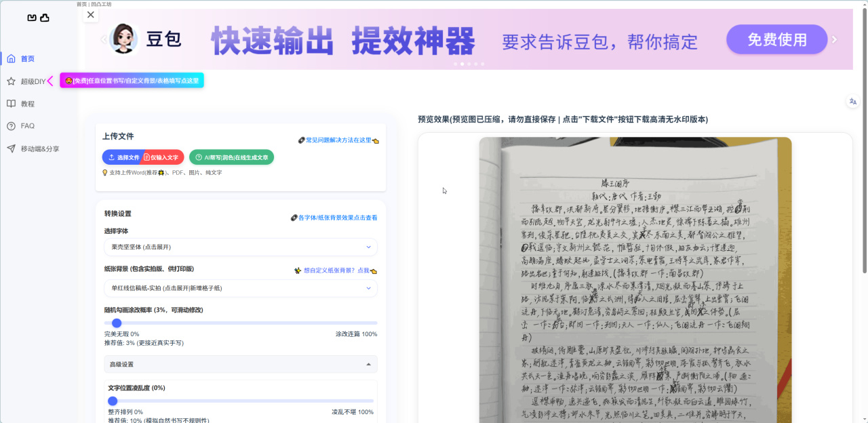Click the 涂改连篇 100% label
The height and width of the screenshot is (423, 868).
pos(356,334)
